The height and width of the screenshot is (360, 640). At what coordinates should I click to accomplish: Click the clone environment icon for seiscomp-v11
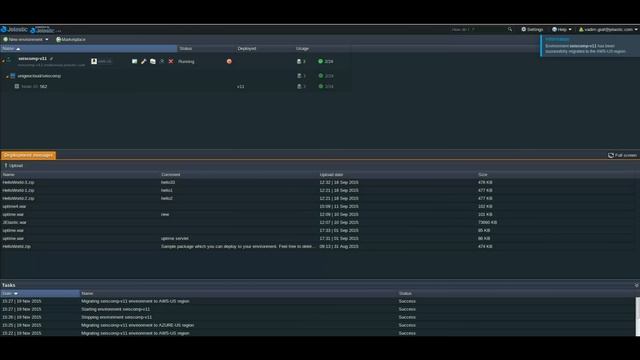coord(153,61)
